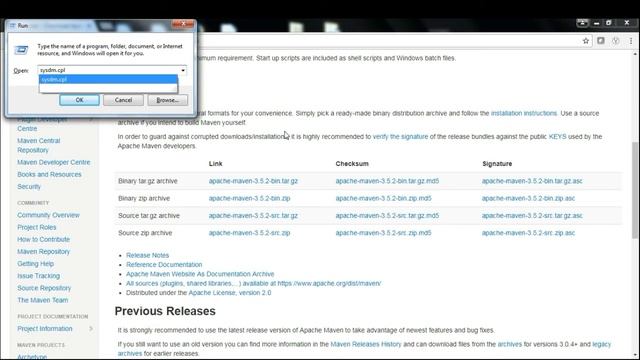
Task: Open the Chrome three-dot menu
Action: (631, 41)
